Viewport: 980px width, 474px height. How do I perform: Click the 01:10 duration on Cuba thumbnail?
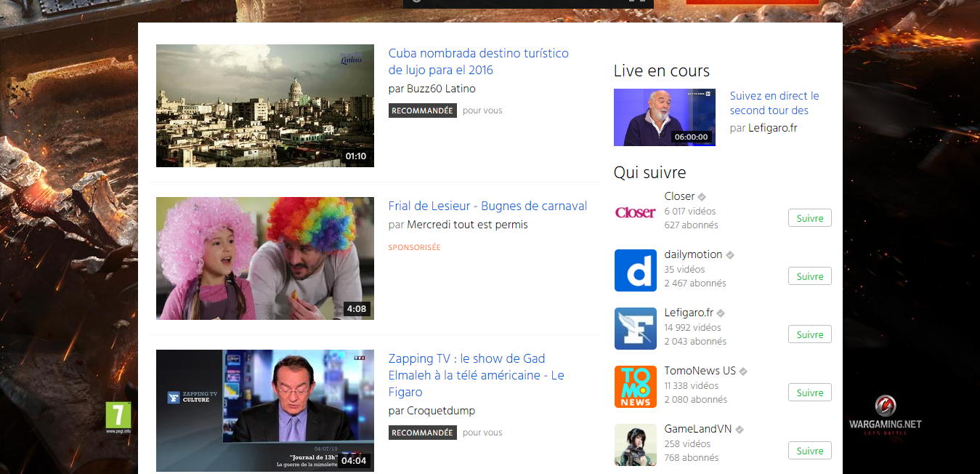356,156
